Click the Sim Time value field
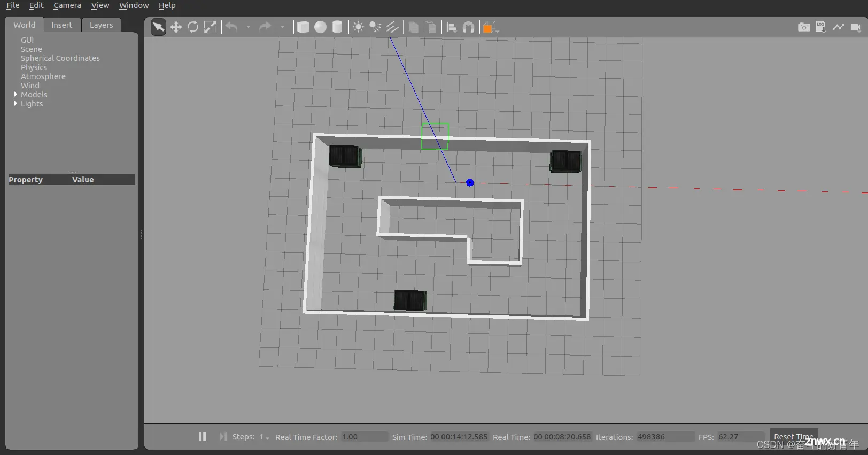 459,437
